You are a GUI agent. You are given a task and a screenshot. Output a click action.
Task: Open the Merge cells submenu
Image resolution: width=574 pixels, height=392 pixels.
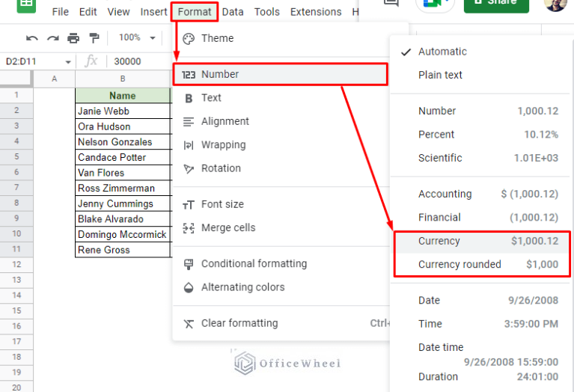pyautogui.click(x=281, y=227)
